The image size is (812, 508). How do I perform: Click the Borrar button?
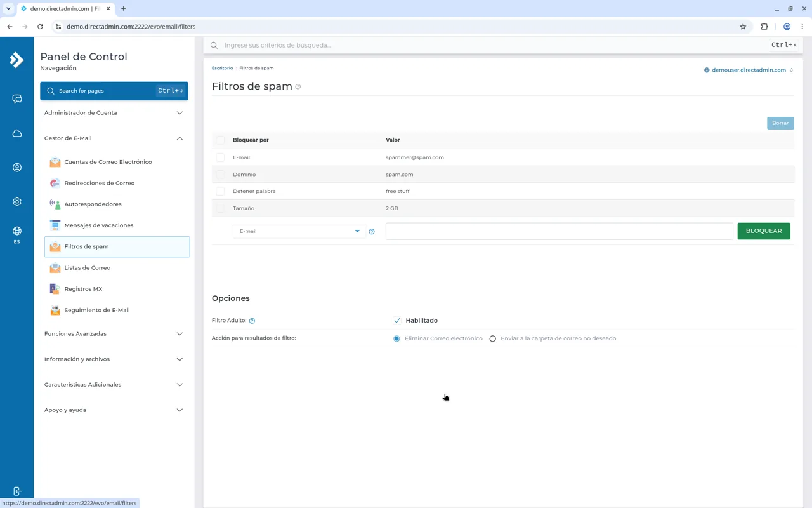[x=780, y=123]
